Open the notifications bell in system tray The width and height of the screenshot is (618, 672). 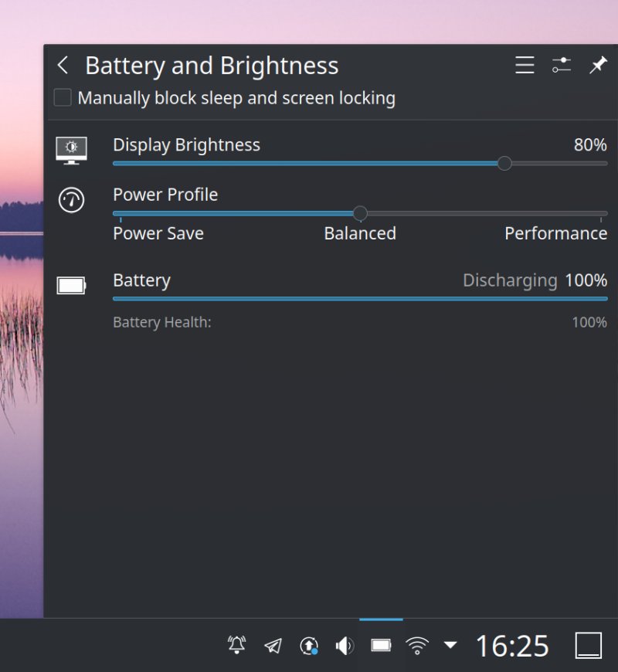tap(237, 646)
